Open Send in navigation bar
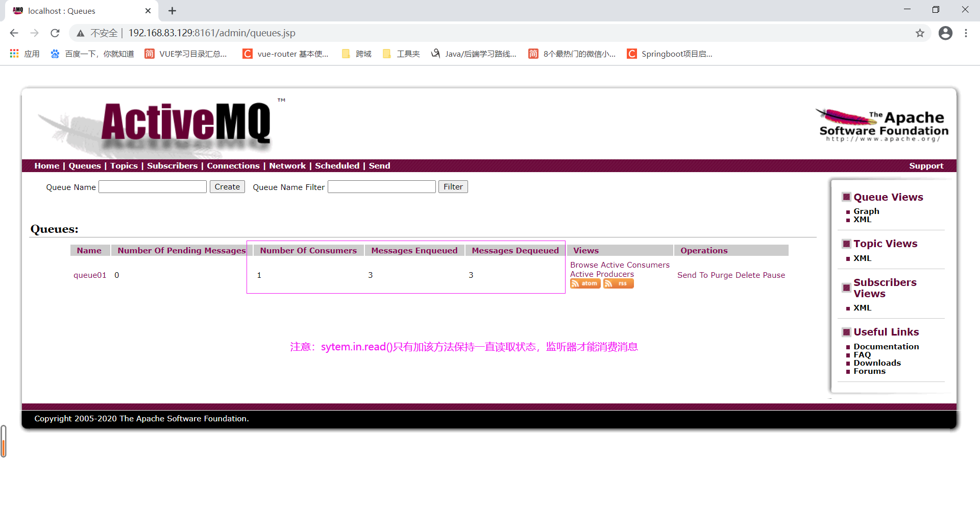The image size is (980, 526). point(379,166)
